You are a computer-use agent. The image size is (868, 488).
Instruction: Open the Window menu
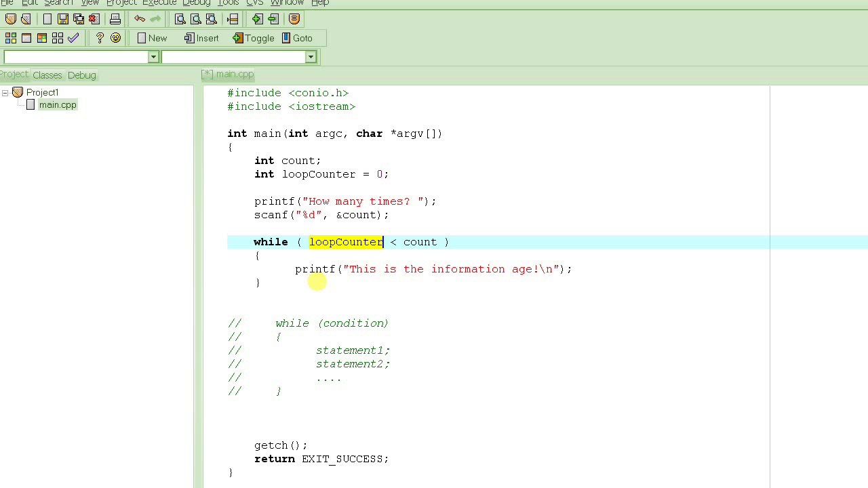[287, 3]
